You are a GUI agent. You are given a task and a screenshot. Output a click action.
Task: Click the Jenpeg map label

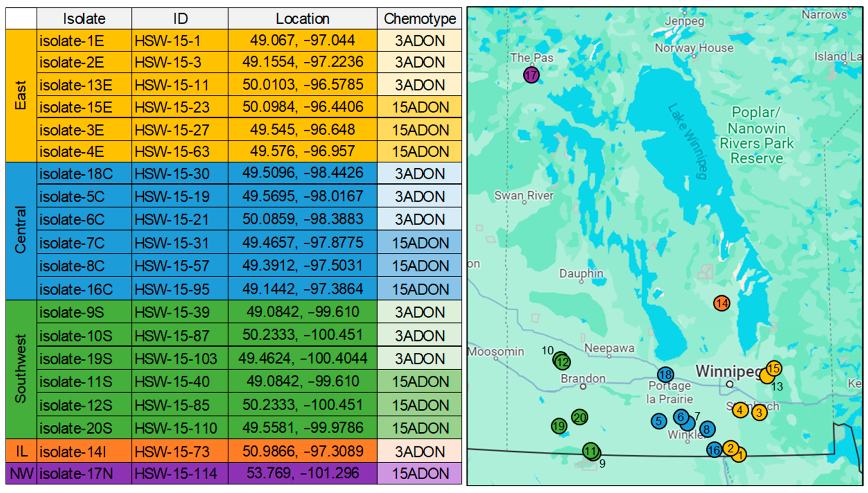(685, 21)
